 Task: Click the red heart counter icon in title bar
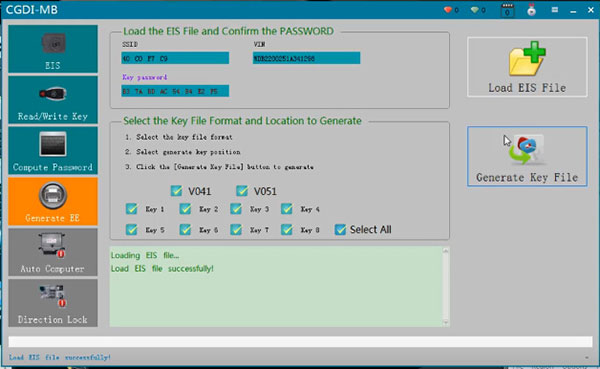448,10
